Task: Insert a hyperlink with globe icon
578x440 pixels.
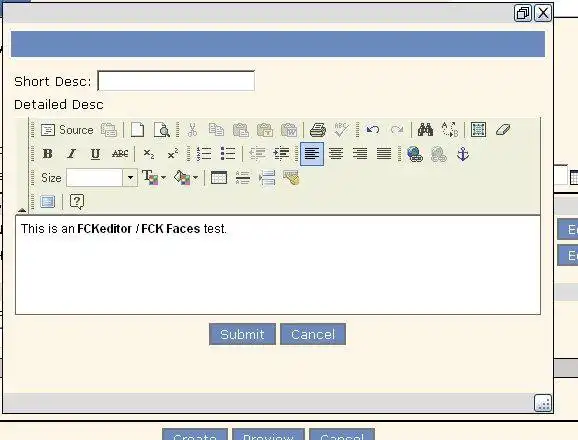Action: click(415, 154)
